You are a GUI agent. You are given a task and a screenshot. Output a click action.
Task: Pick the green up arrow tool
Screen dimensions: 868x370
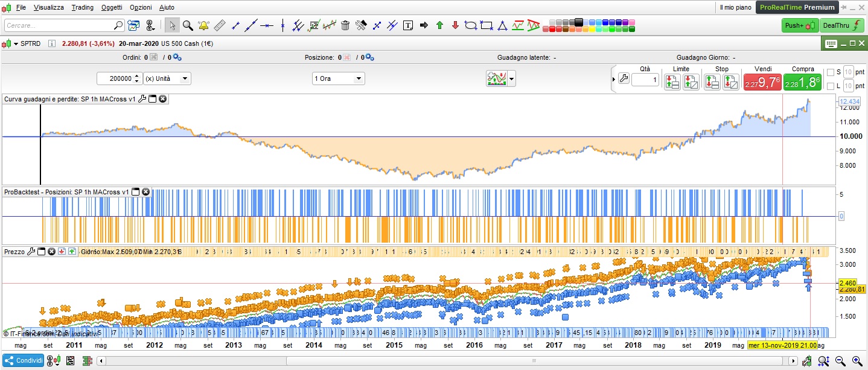point(439,25)
